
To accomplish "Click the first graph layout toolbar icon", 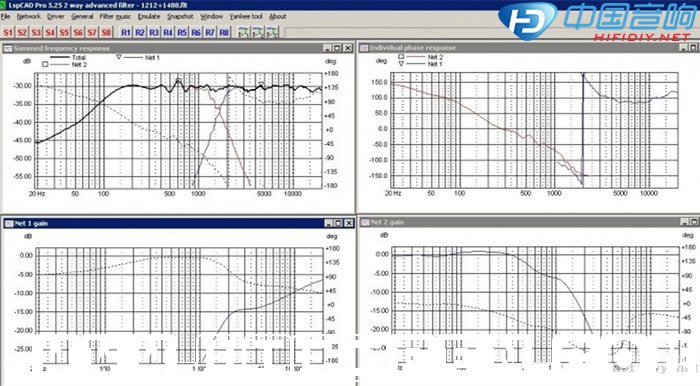I will [x=244, y=33].
